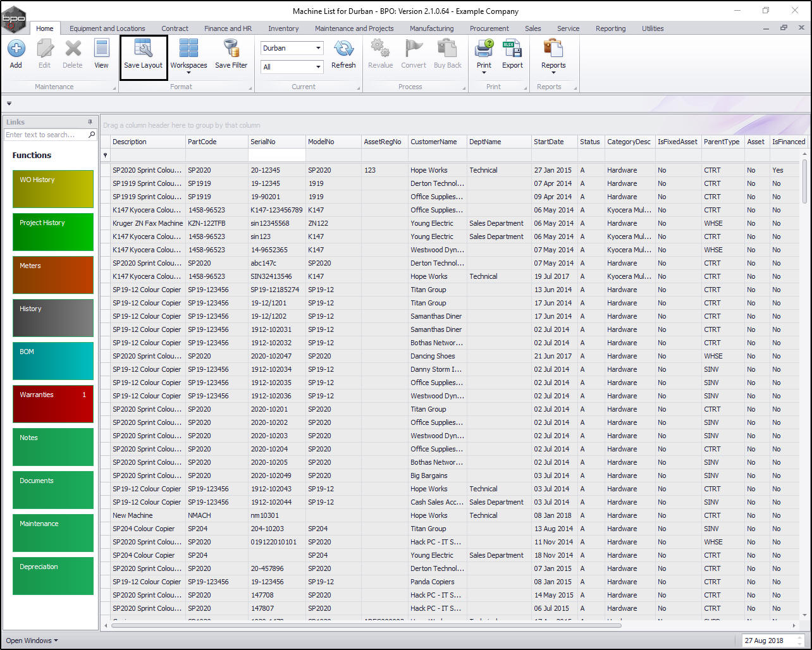
Task: Open the Utilities tab
Action: tap(653, 28)
